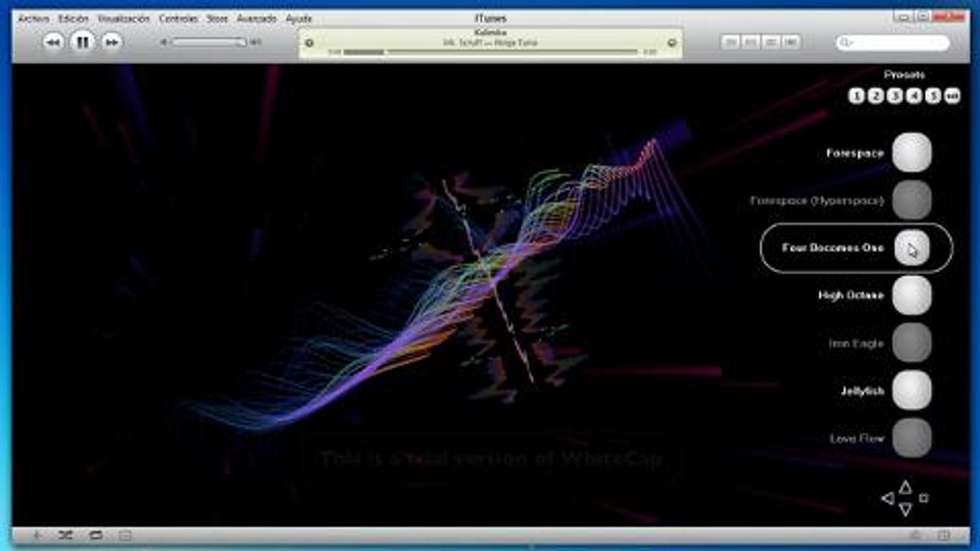Click the sidebar toggle icon at bottom right
The image size is (980, 551).
tap(944, 535)
